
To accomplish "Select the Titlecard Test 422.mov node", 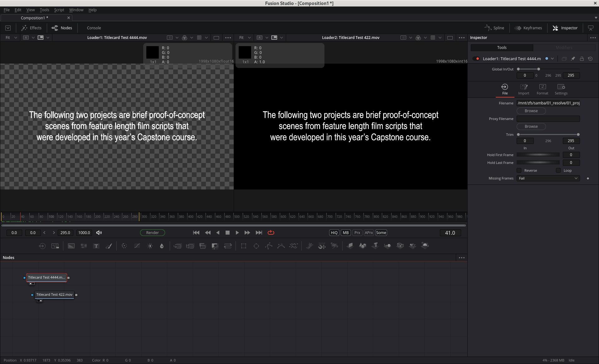I will (x=54, y=295).
